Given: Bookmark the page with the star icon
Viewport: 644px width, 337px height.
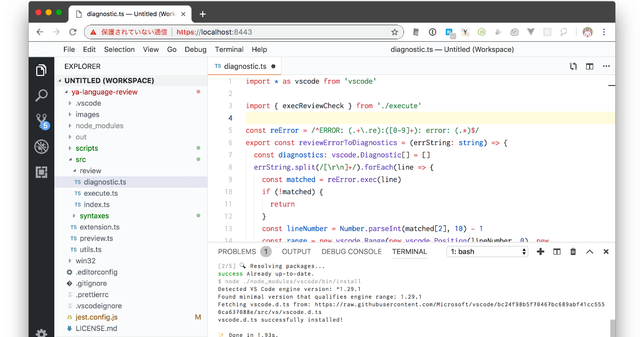Looking at the screenshot, I should coord(394,32).
